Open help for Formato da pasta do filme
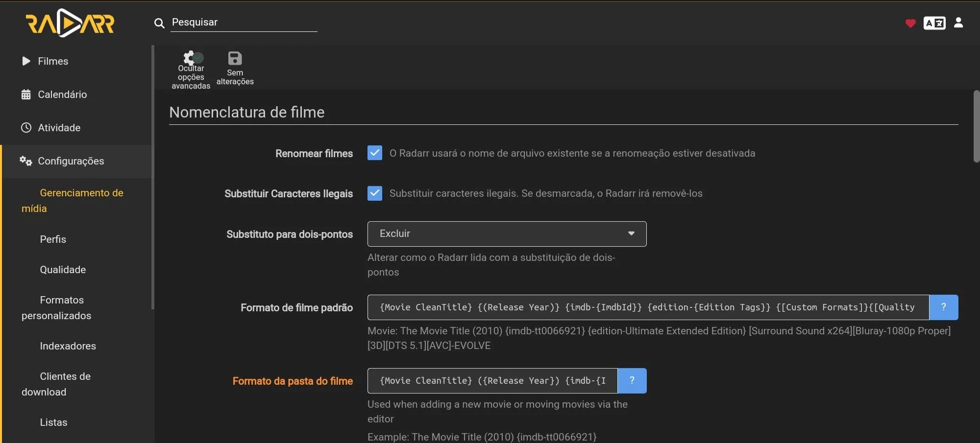 pyautogui.click(x=632, y=381)
